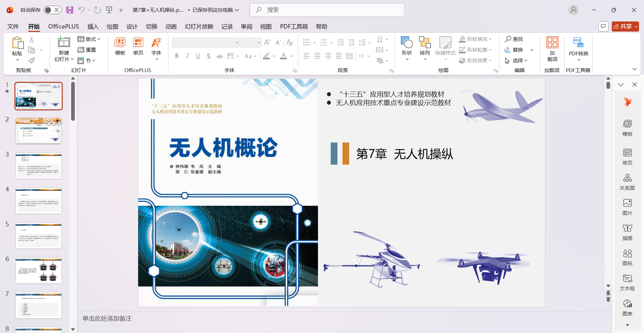Click the 替换 Replace button
The height and width of the screenshot is (333, 644).
514,50
